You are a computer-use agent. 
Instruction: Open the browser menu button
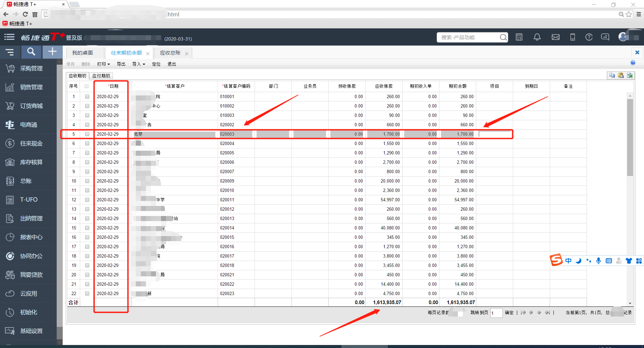[x=639, y=14]
